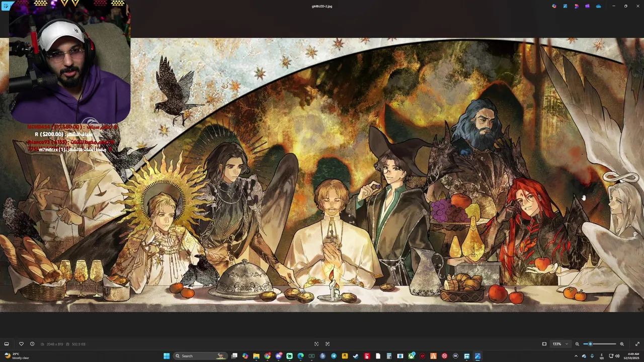Open Calculator from the taskbar

pyautogui.click(x=389, y=356)
